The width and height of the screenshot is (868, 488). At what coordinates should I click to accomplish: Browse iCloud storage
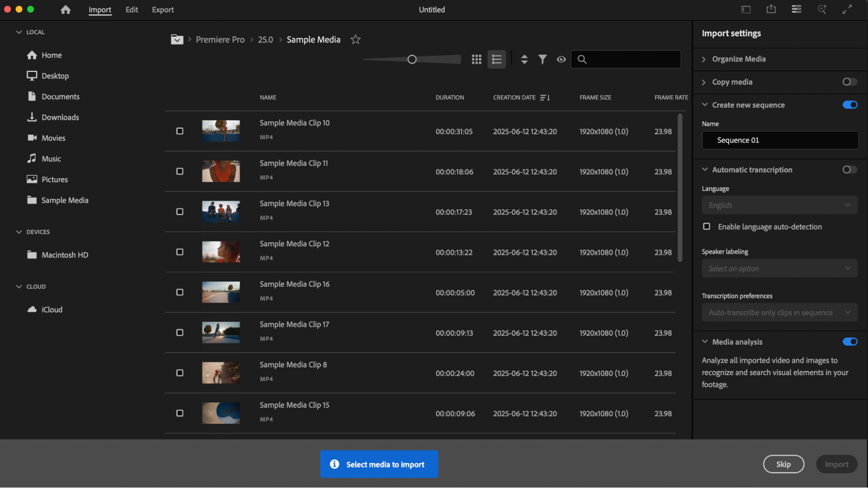click(x=45, y=310)
